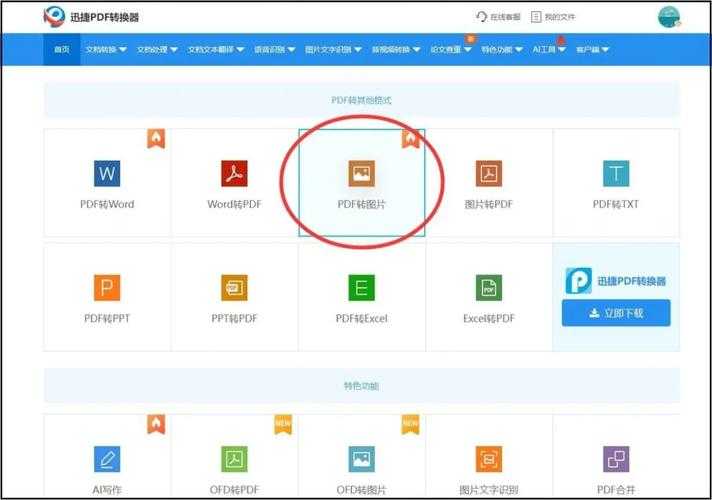Expand the 图片文字识别 nav dropdown

tap(333, 49)
